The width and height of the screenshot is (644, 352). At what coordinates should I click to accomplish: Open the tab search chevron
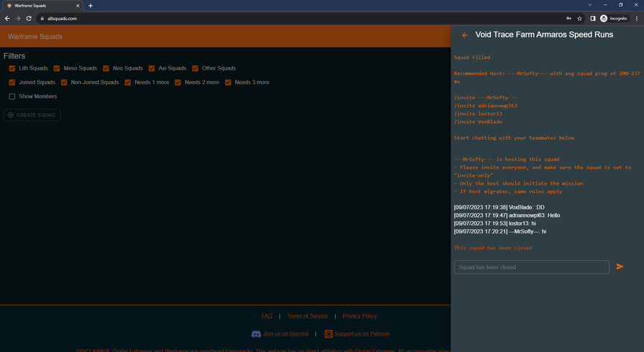point(590,5)
